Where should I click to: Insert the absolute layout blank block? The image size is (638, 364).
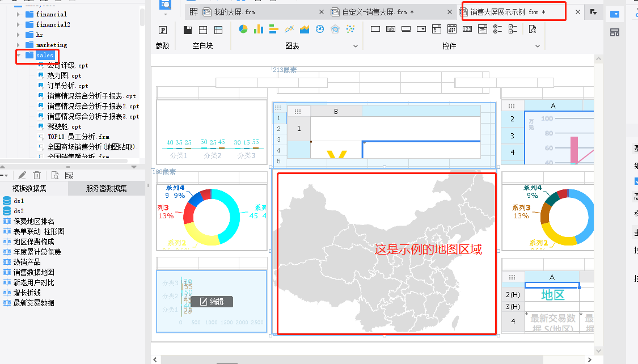pyautogui.click(x=203, y=29)
